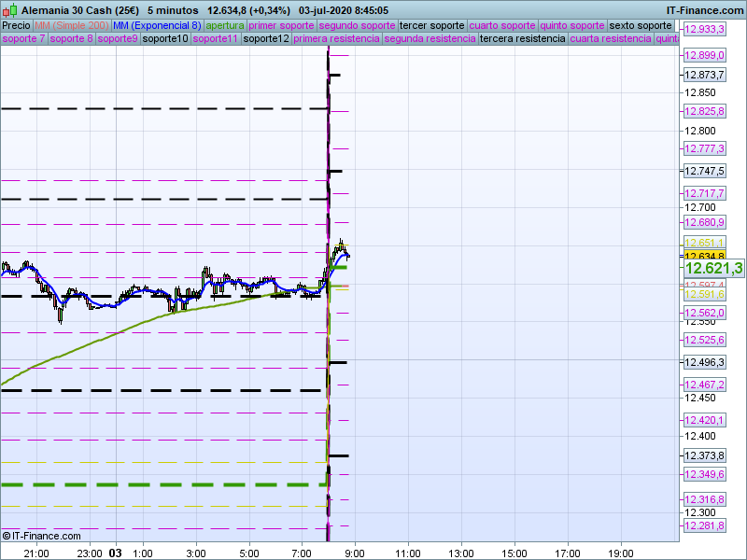Click the cuarta resistencia indicator label

coord(611,39)
